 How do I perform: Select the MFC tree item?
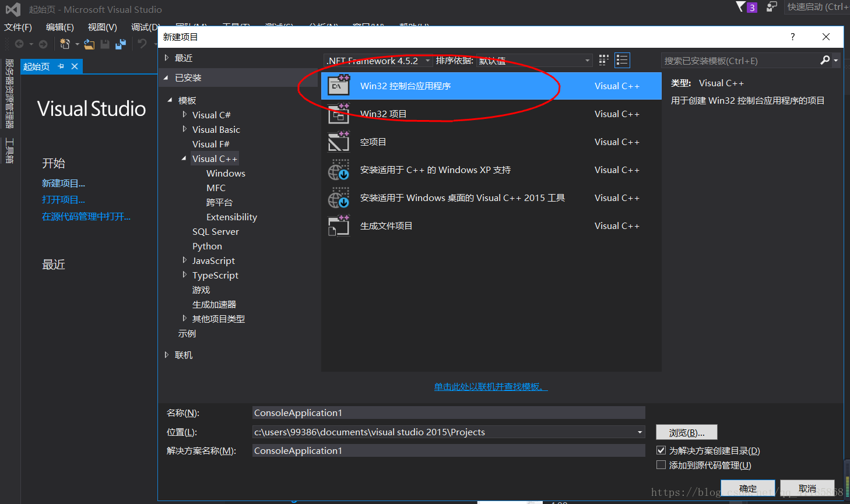click(x=216, y=188)
